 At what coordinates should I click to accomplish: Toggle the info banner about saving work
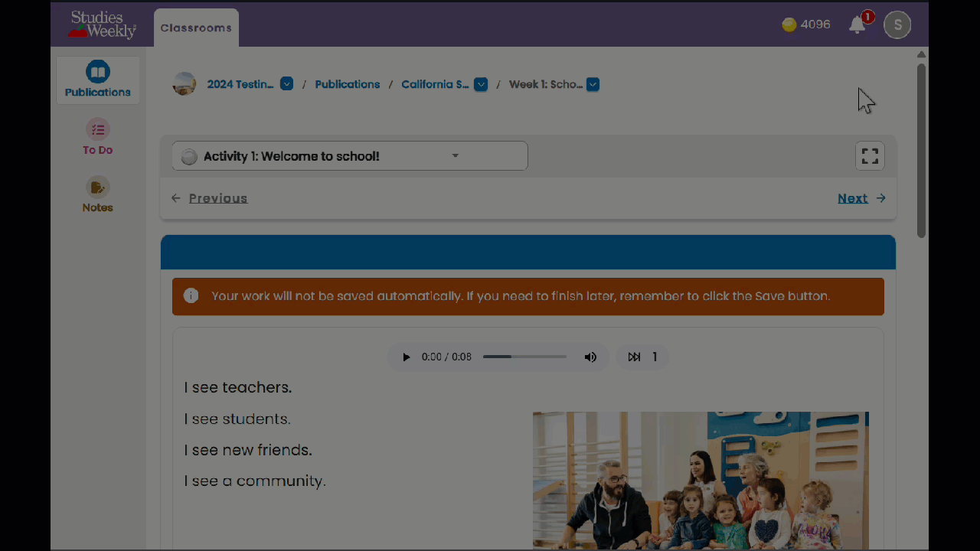(x=191, y=296)
